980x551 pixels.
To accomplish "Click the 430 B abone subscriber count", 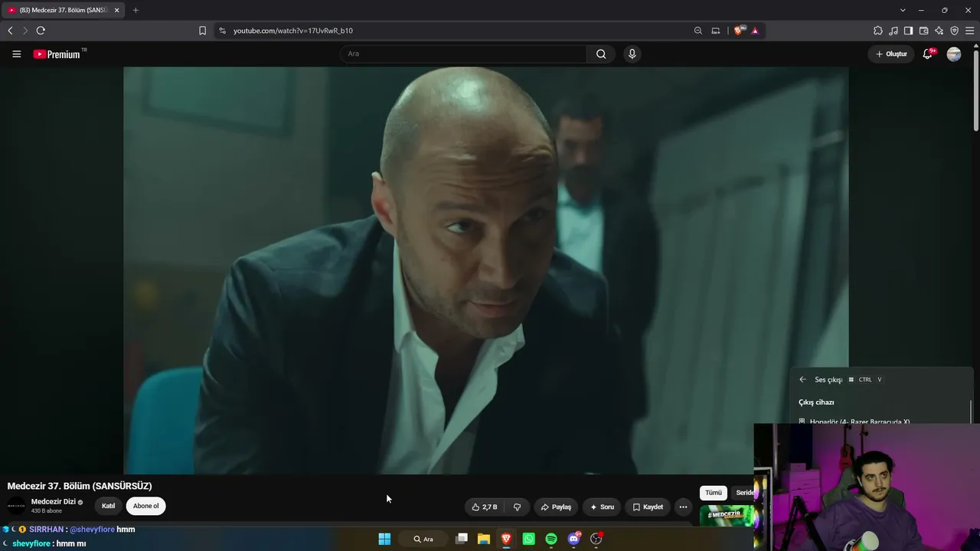I will tap(47, 510).
